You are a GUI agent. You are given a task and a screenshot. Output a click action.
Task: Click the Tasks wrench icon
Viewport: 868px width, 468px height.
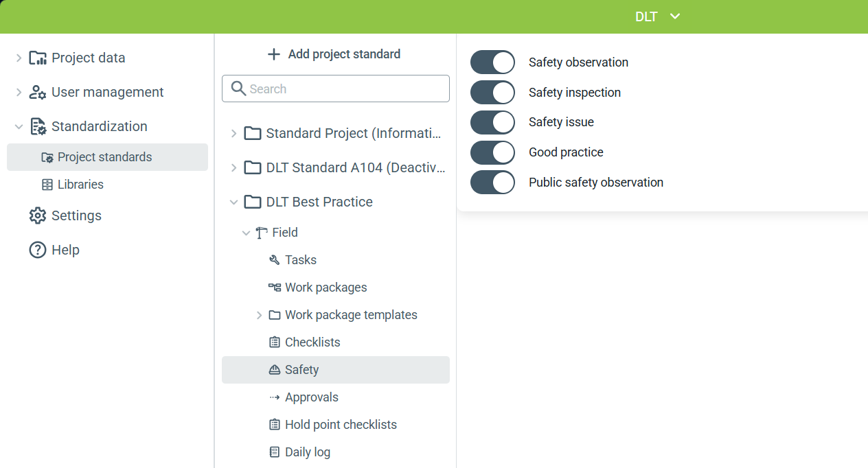[x=275, y=260]
